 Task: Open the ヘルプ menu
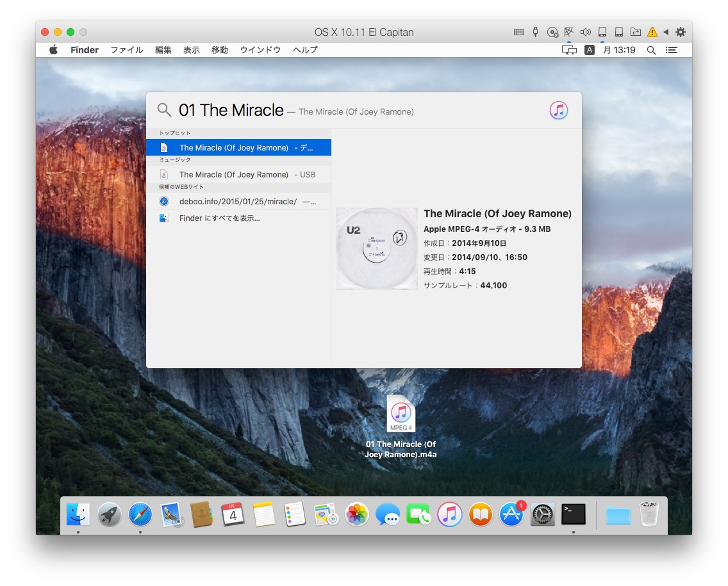click(x=305, y=50)
